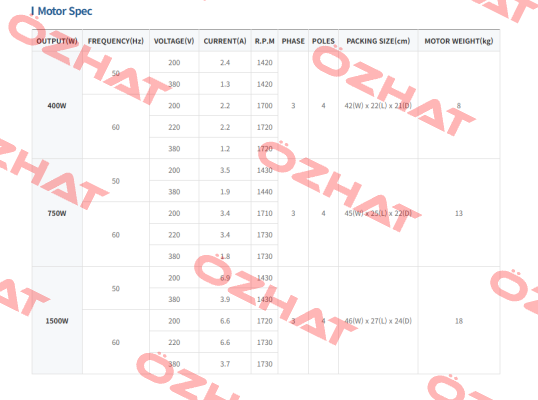Select the 1700 R.P.M value
The height and width of the screenshot is (400, 538).
265,106
